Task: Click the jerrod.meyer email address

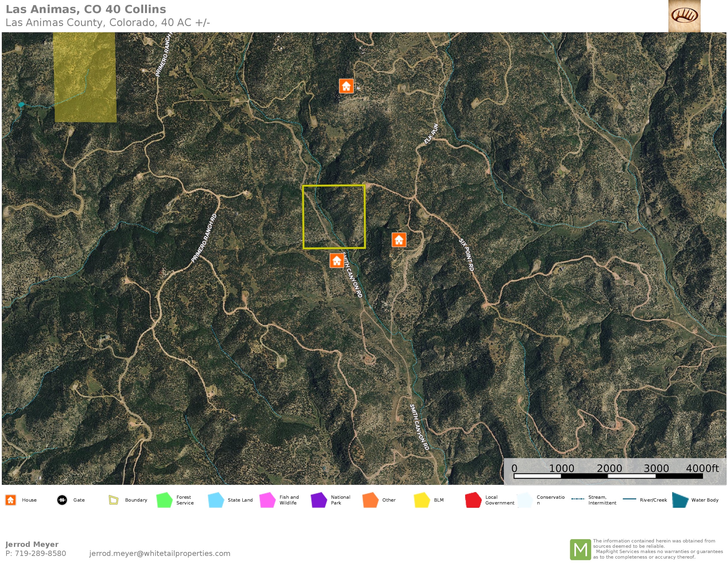Action: [x=160, y=553]
